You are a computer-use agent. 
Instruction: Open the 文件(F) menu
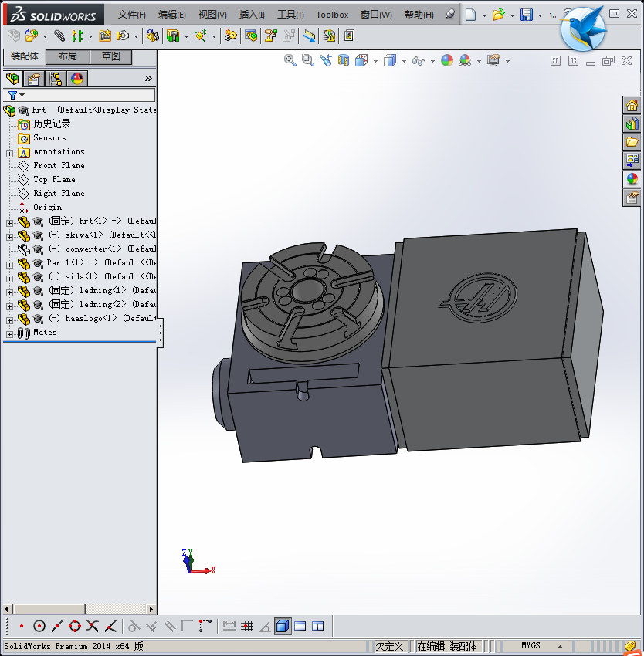[131, 15]
